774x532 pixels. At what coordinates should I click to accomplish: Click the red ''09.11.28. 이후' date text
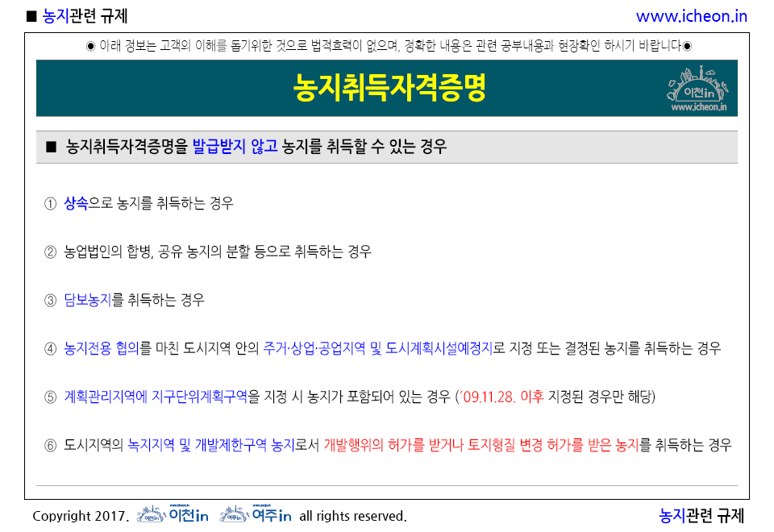point(501,397)
